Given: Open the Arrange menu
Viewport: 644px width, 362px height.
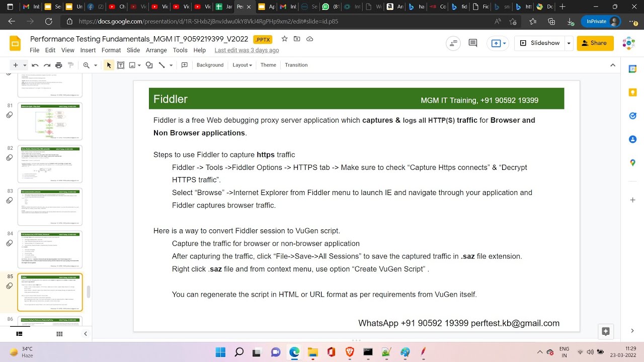Looking at the screenshot, I should coord(156,50).
